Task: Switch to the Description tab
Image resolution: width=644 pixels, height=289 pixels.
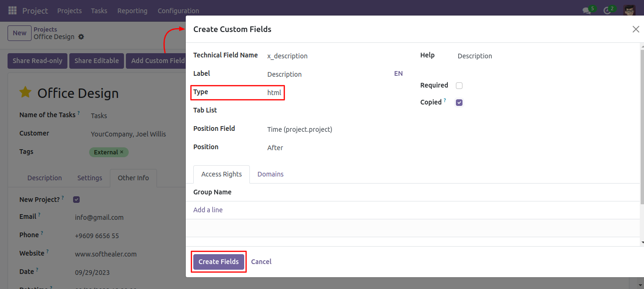Action: tap(45, 178)
